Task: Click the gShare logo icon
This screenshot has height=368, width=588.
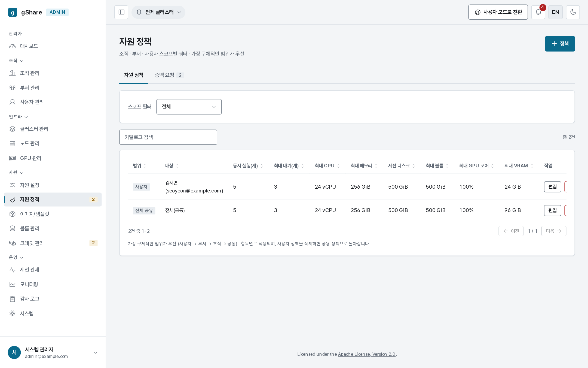Action: [13, 12]
